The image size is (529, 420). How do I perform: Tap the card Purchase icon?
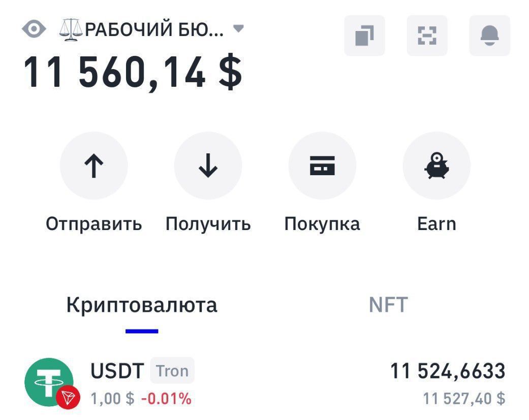[322, 166]
